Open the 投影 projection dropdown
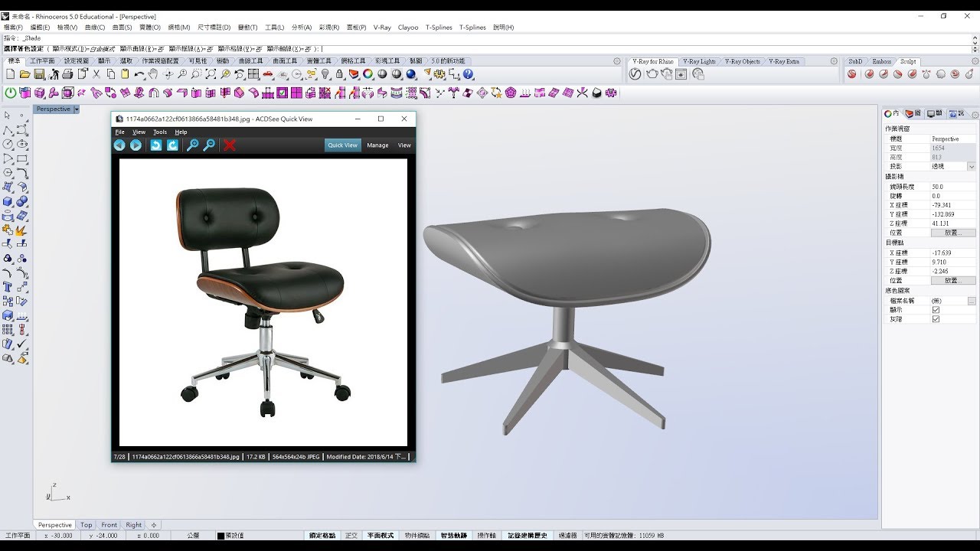The width and height of the screenshot is (980, 551). point(972,166)
